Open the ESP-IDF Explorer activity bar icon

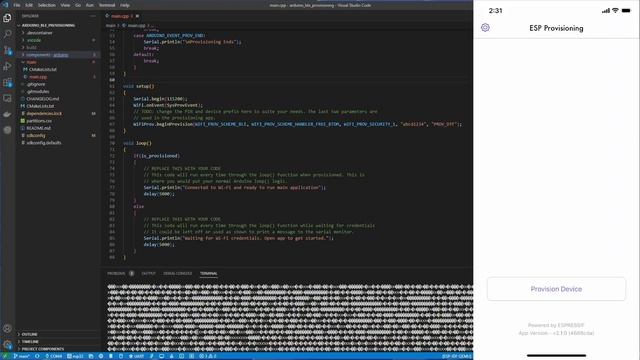7,130
